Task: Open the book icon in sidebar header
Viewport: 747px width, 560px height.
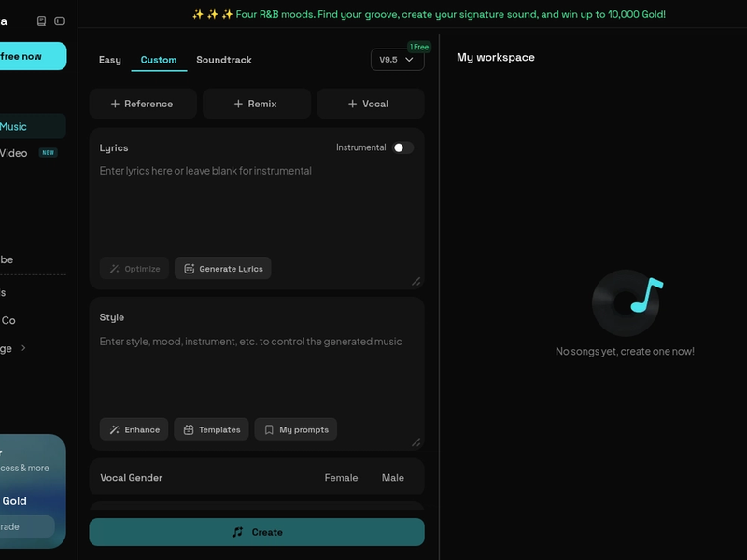Action: coord(41,21)
